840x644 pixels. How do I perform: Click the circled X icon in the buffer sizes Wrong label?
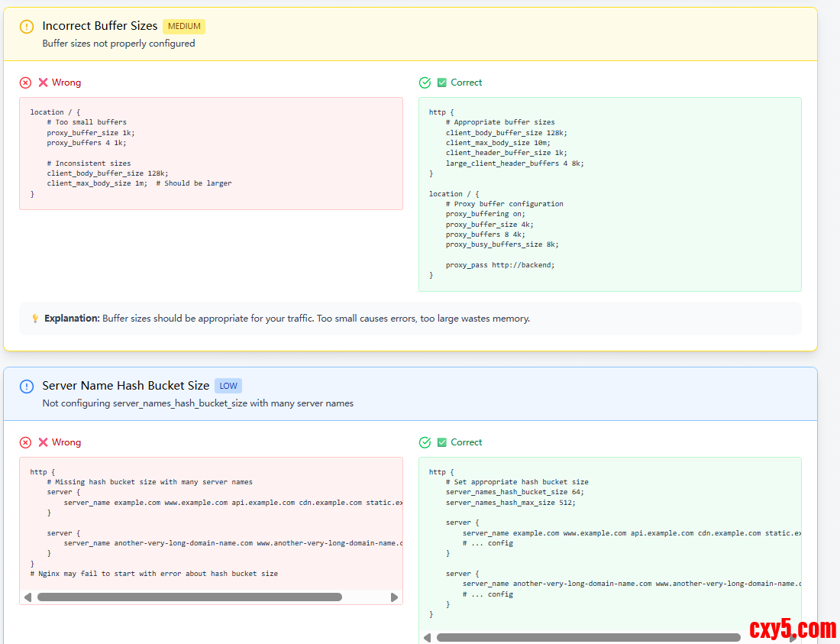tap(26, 83)
